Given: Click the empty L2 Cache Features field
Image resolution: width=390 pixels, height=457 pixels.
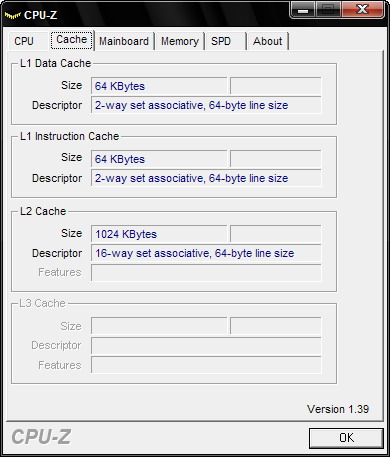Looking at the screenshot, I should [x=206, y=273].
